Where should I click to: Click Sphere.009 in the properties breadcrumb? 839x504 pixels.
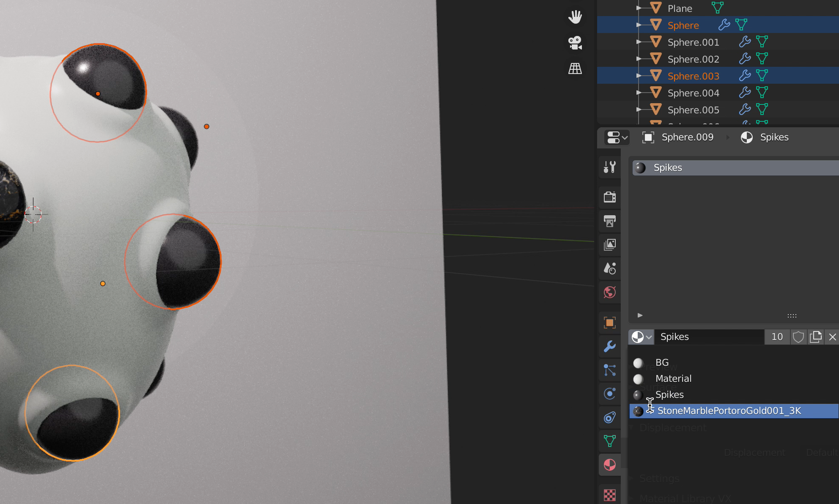click(687, 137)
